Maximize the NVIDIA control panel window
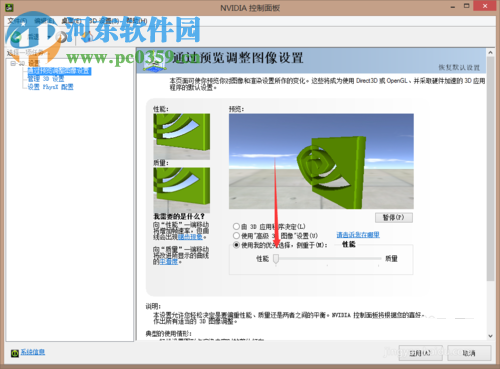 pyautogui.click(x=467, y=6)
